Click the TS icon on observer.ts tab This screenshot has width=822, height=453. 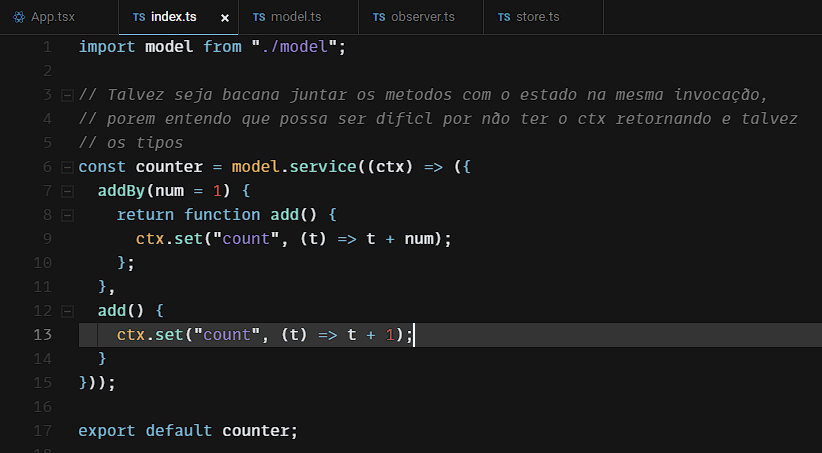[379, 18]
